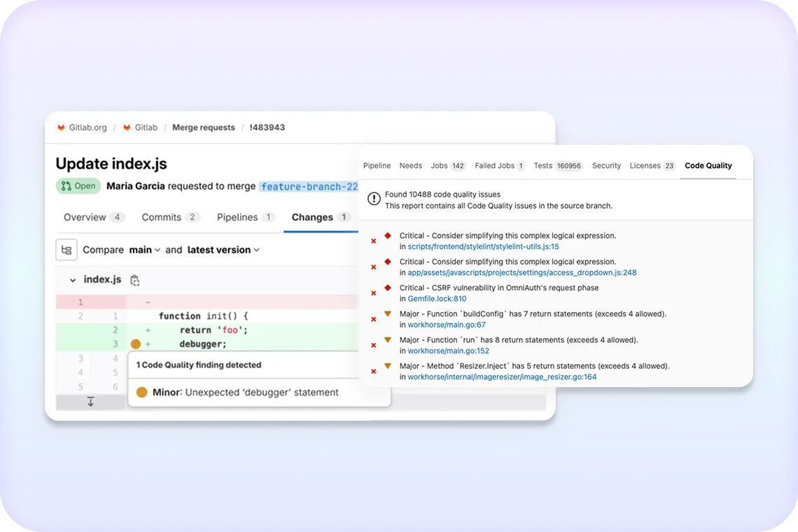Open the stylelint-utils.js:15 file link
Screen dimensions: 798x532
coord(483,246)
